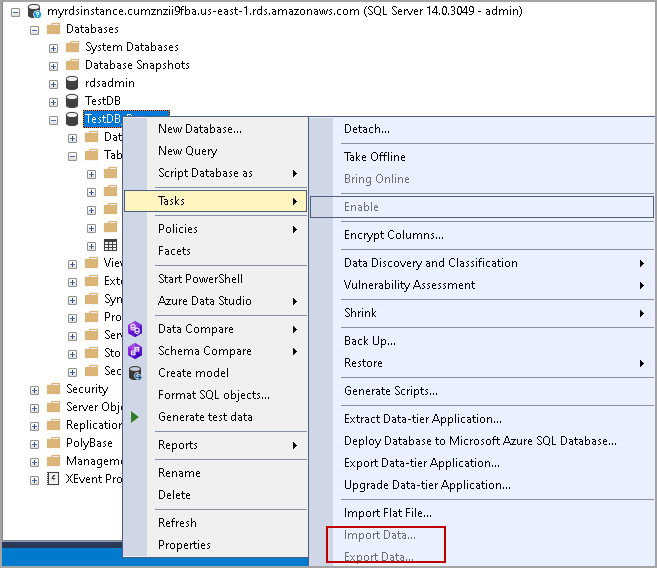The height and width of the screenshot is (568, 657).
Task: Collapse the selected TestDB_ database node
Action: (x=53, y=120)
